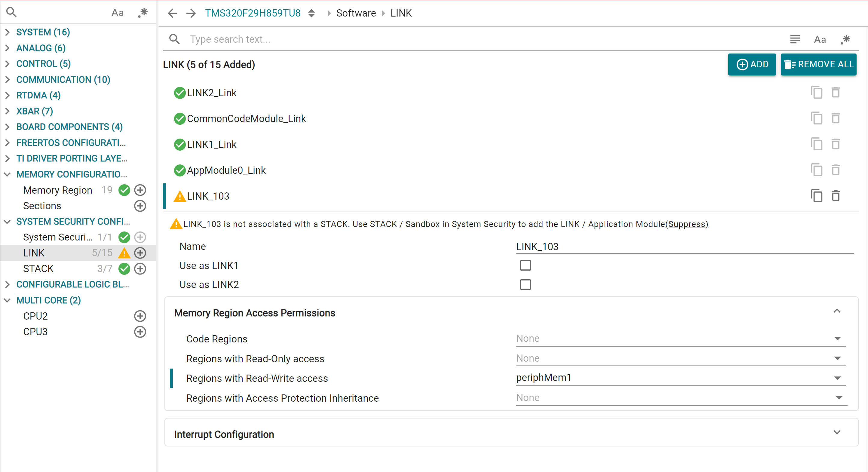Click the back navigation arrow

172,13
